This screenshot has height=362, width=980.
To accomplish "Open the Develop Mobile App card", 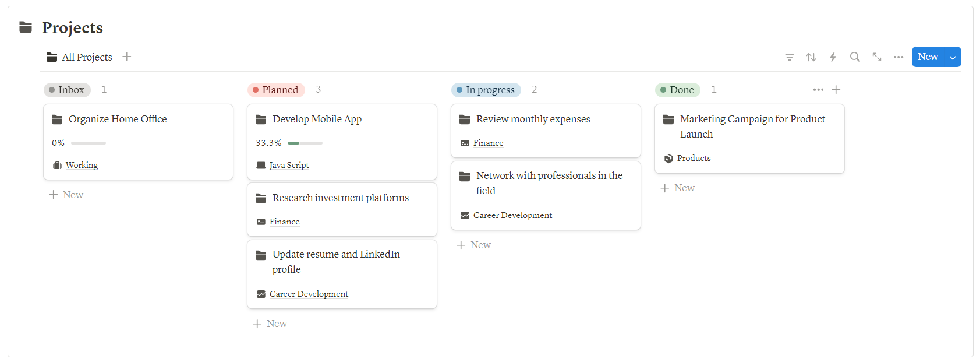I will tap(317, 120).
